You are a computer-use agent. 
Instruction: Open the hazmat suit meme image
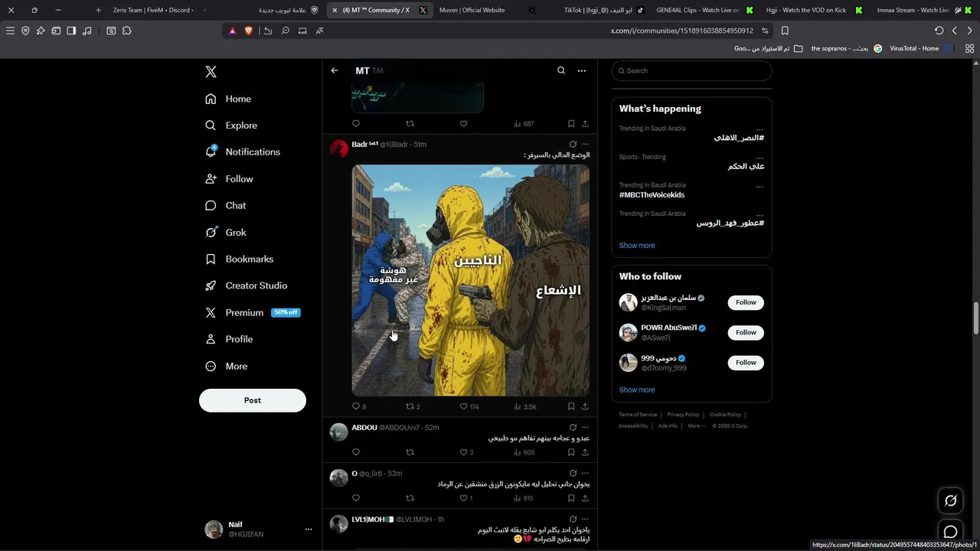[471, 280]
